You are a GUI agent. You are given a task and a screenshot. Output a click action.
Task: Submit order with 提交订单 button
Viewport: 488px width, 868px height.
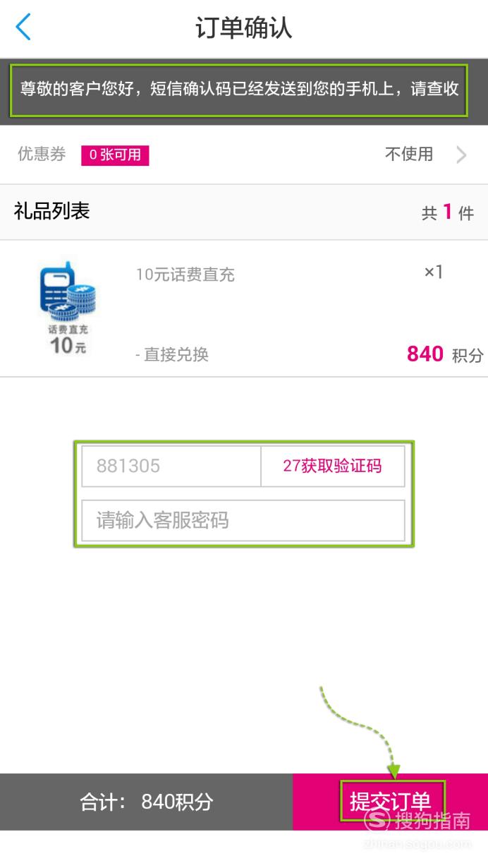tap(390, 802)
